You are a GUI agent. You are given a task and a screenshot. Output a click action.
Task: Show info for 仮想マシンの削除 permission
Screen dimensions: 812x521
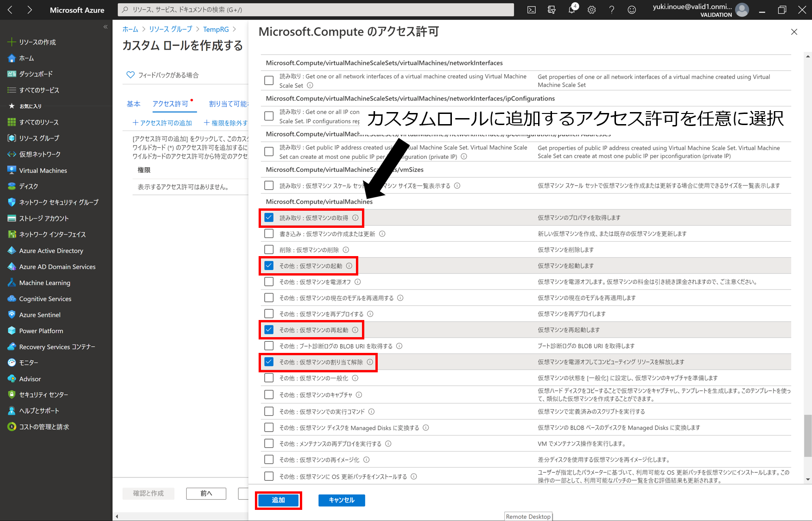pos(346,250)
